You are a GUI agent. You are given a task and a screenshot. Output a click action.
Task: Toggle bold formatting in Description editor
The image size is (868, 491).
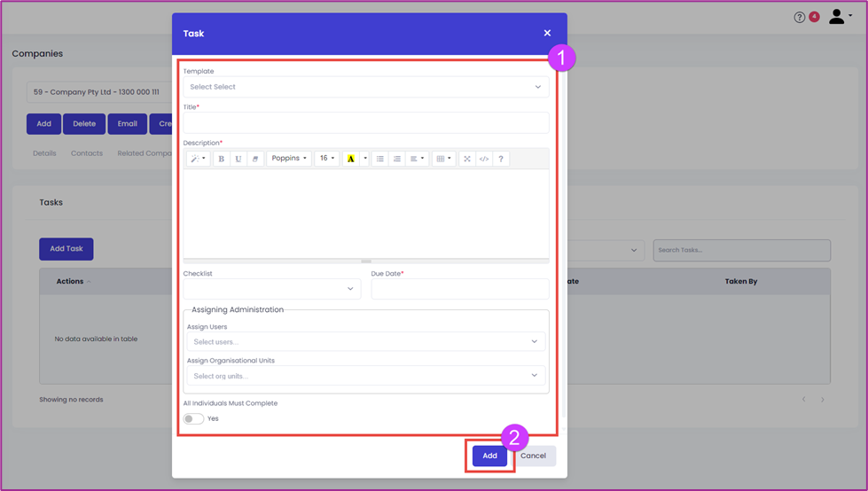click(222, 159)
